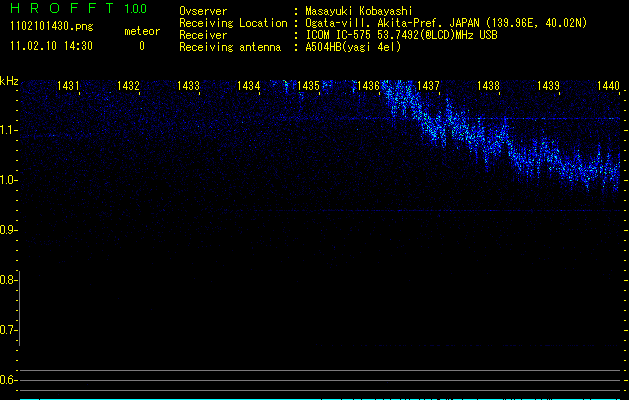Image resolution: width=629 pixels, height=400 pixels.
Task: Select the 1433 time marker
Action: (189, 87)
